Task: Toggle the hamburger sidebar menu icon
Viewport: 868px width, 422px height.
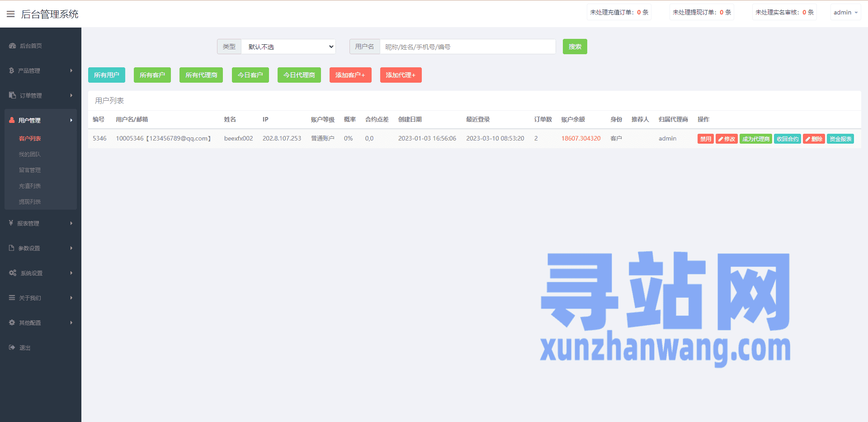Action: pyautogui.click(x=11, y=14)
